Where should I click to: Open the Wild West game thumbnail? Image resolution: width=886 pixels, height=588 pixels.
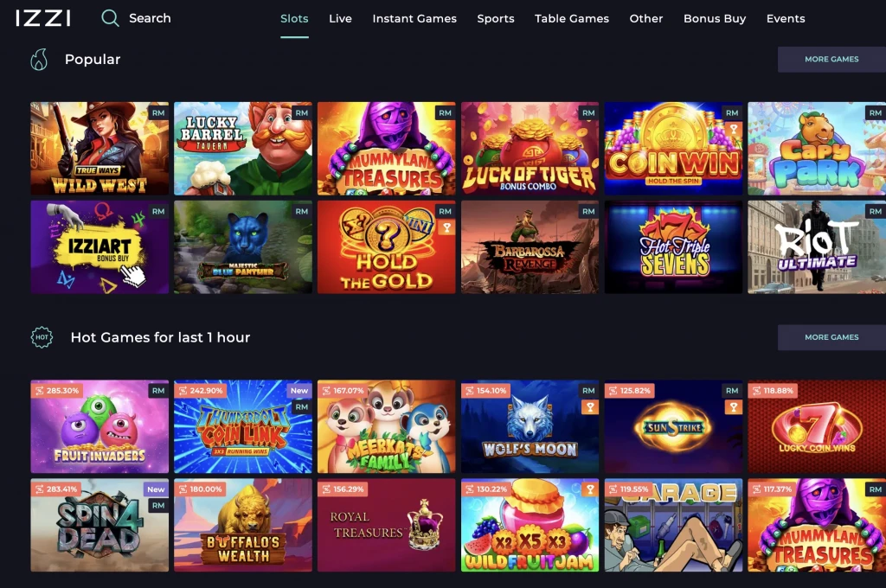pyautogui.click(x=100, y=149)
